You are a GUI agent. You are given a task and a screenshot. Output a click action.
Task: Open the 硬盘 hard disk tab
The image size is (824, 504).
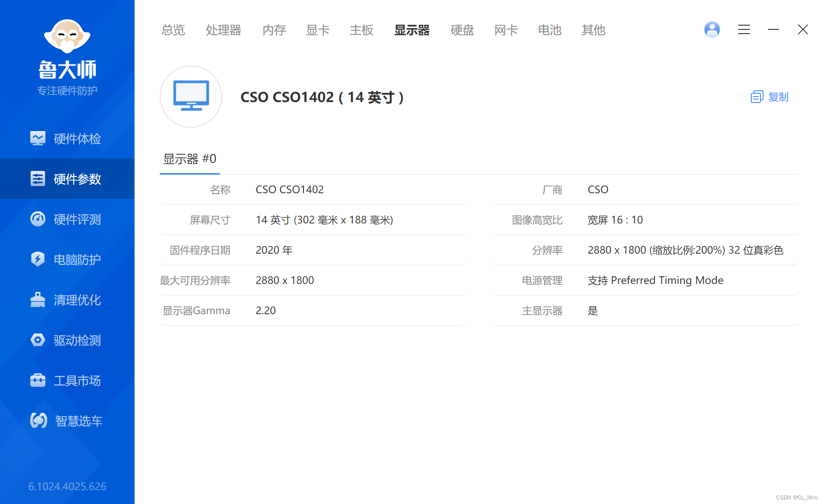pos(462,30)
